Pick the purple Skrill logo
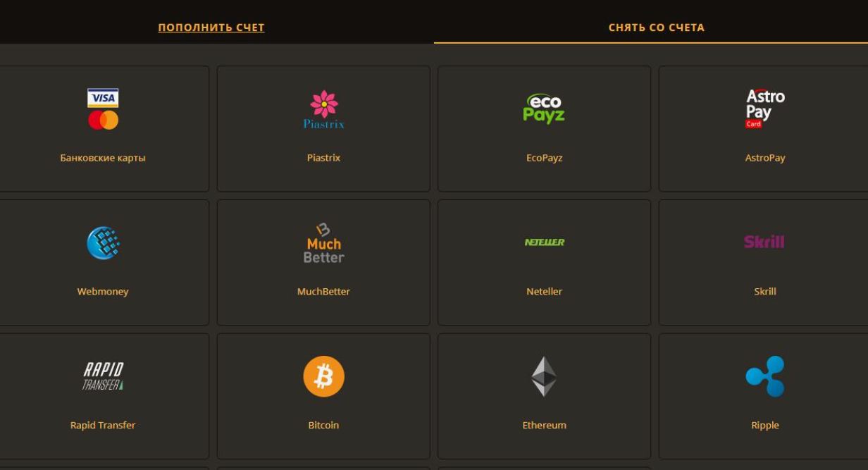 pos(764,242)
